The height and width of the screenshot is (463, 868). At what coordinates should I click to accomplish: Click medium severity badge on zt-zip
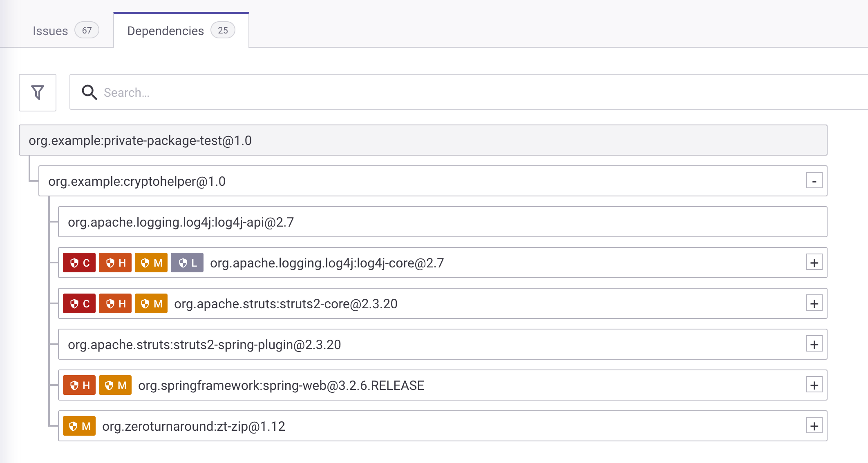[x=79, y=426]
